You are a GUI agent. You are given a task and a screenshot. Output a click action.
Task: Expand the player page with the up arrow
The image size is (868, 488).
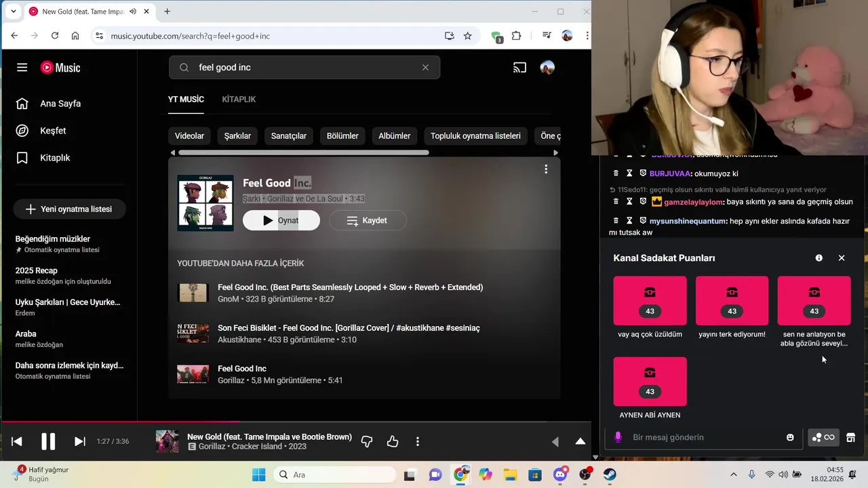point(580,442)
